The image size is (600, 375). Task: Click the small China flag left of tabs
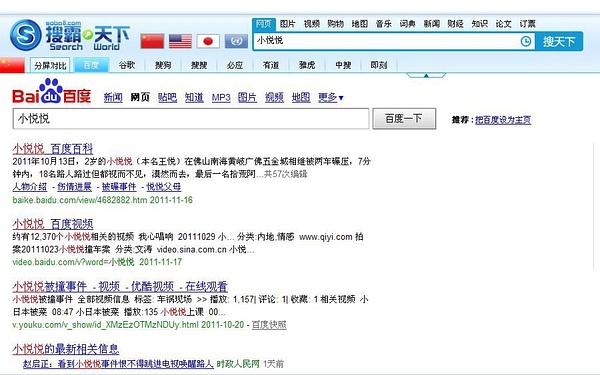point(12,65)
